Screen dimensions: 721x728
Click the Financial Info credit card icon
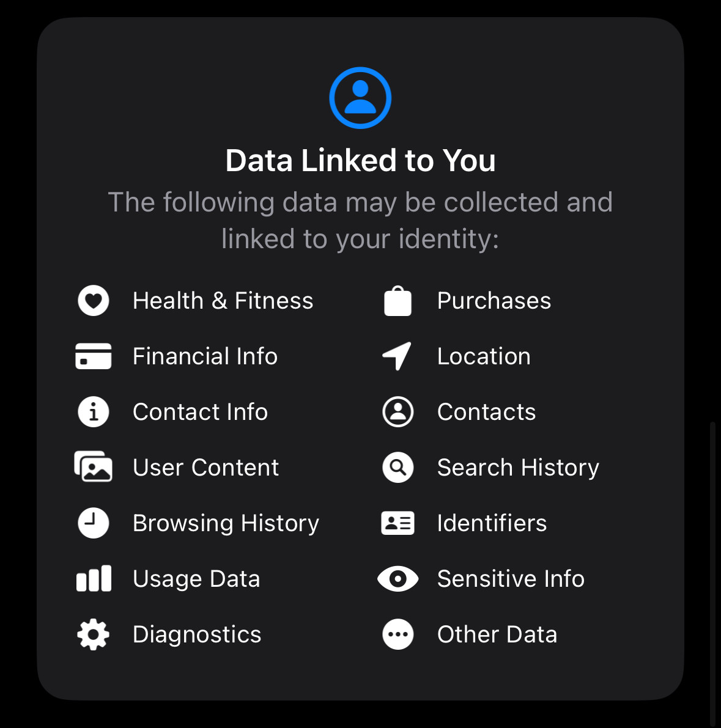coord(94,356)
